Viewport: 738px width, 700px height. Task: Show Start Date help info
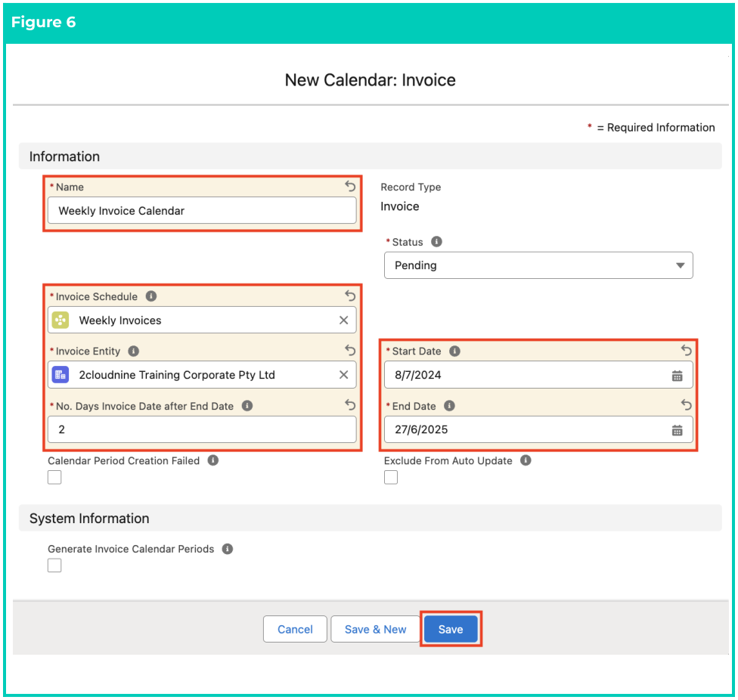(x=454, y=351)
